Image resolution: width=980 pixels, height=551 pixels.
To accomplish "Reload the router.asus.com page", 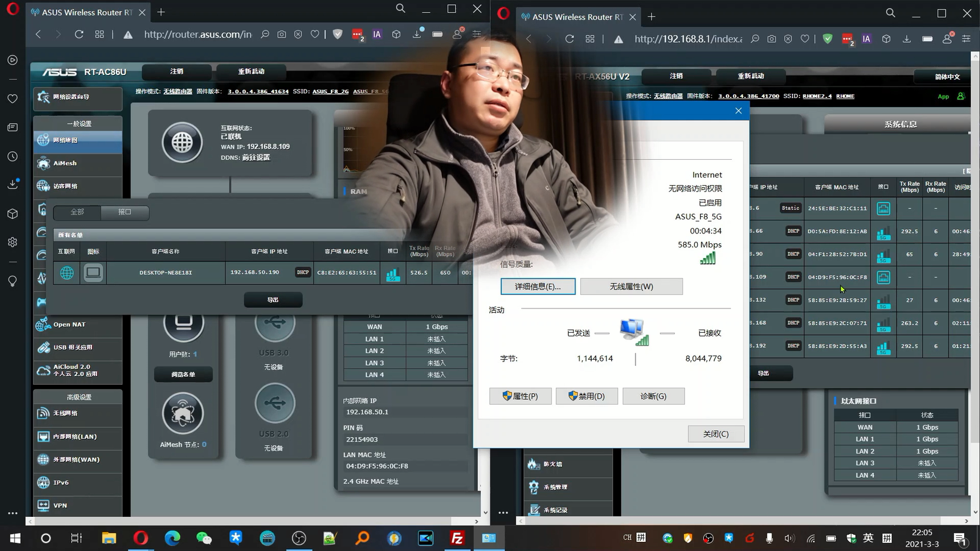I will click(x=79, y=35).
